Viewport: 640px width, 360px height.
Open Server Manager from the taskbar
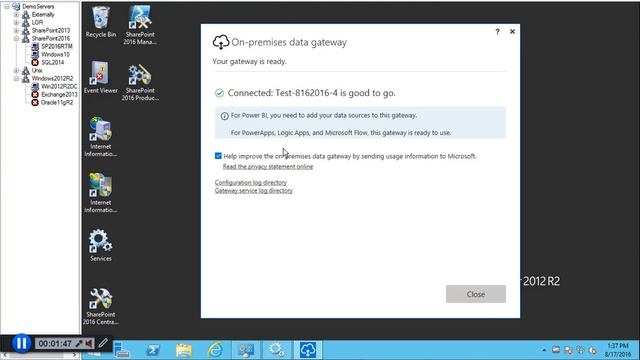coord(122,350)
